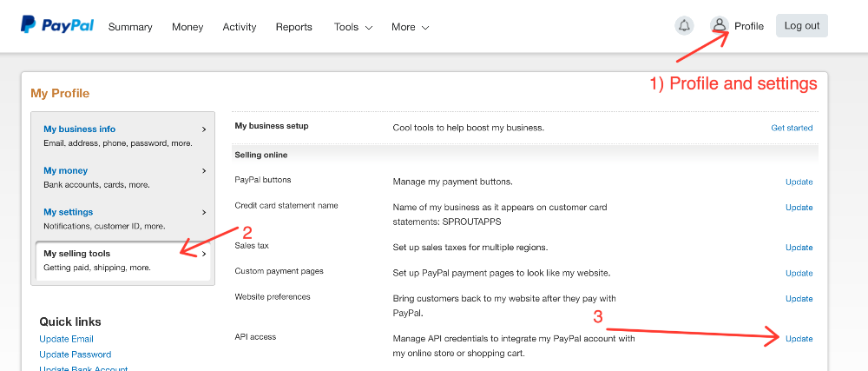Open the My money section
The width and height of the screenshot is (868, 371).
(x=122, y=176)
